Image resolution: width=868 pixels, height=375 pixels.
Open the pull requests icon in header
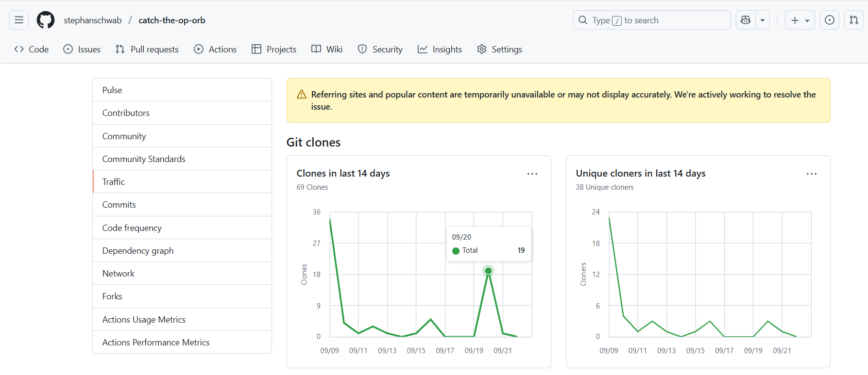(854, 20)
